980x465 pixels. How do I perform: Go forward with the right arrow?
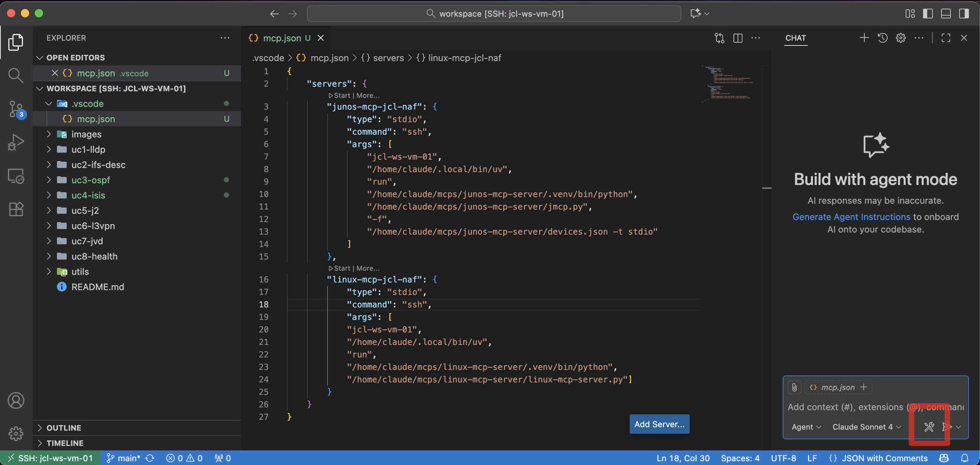tap(292, 14)
